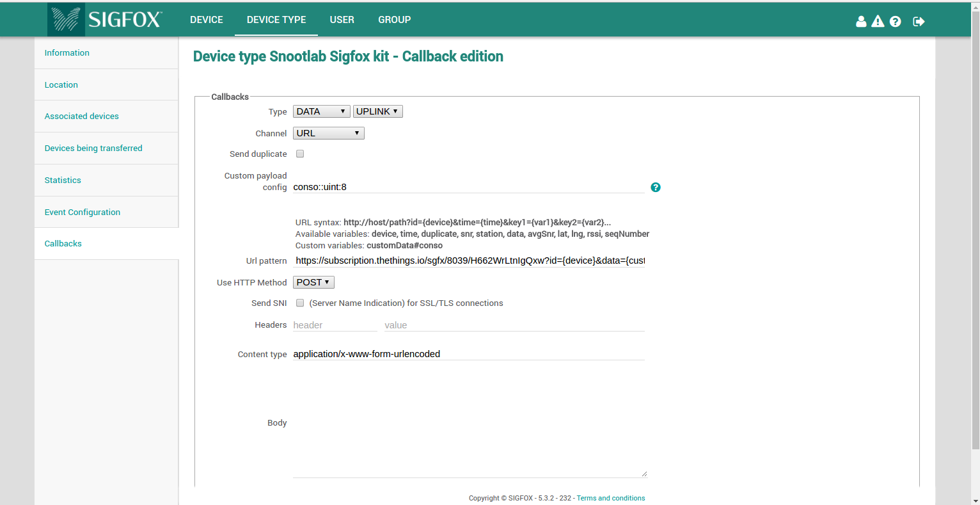Go to the GROUP menu
980x505 pixels.
coord(395,20)
